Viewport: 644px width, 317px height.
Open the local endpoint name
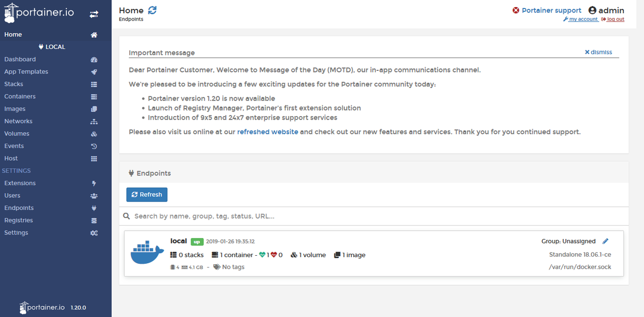[179, 241]
